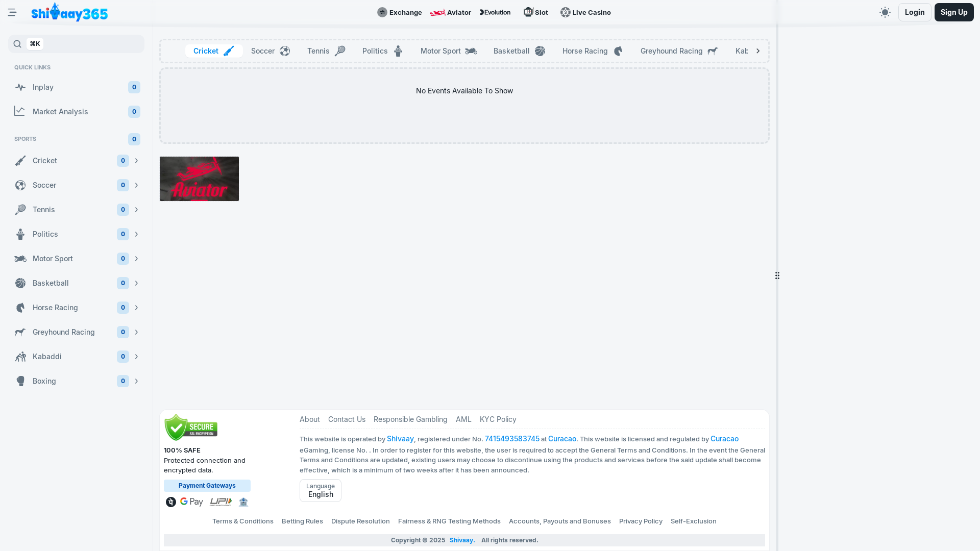Screen dimensions: 980x551
Task: Open the Contact Us footer link
Action: click(347, 419)
